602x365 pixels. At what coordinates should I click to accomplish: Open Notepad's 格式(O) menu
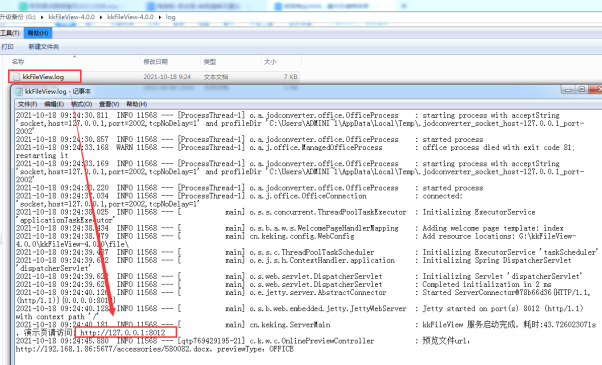tap(81, 104)
